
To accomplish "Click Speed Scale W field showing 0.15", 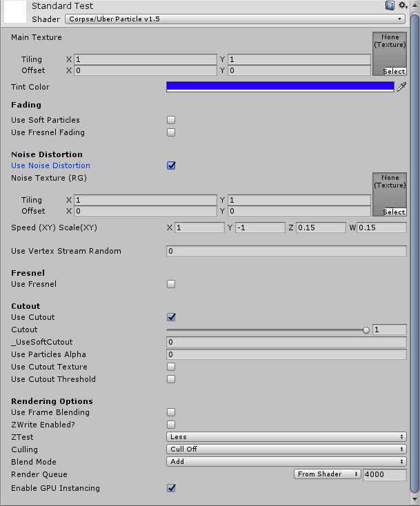I will (381, 227).
